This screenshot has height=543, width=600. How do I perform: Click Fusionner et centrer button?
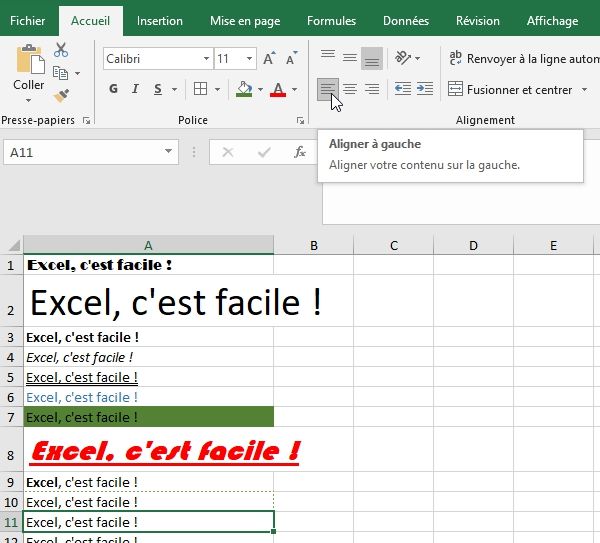pyautogui.click(x=510, y=90)
